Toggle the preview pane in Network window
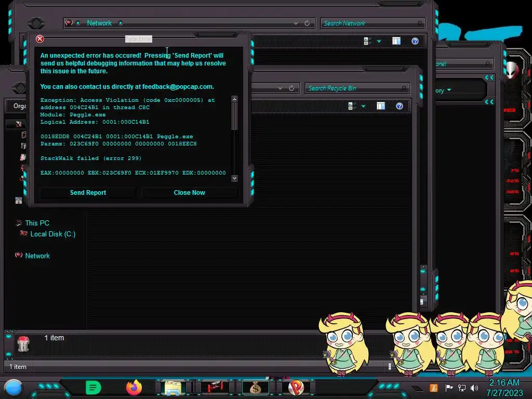This screenshot has height=399, width=532. [x=396, y=41]
